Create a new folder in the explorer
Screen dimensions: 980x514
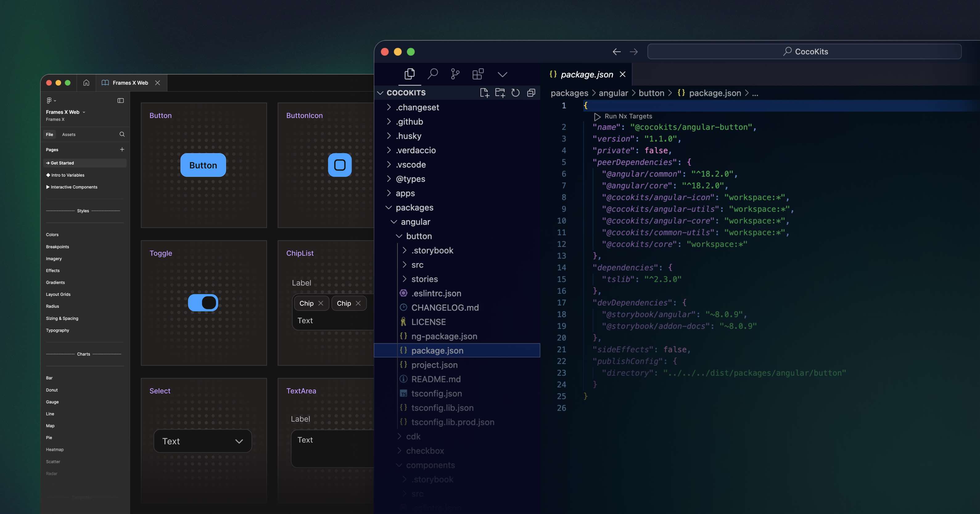click(x=500, y=93)
